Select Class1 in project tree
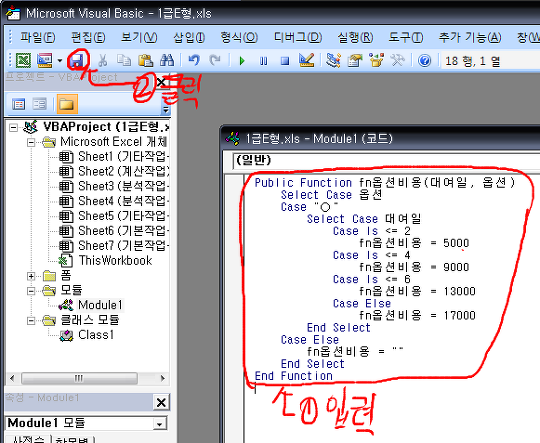Viewport: 540px width, 443px height. (87, 335)
